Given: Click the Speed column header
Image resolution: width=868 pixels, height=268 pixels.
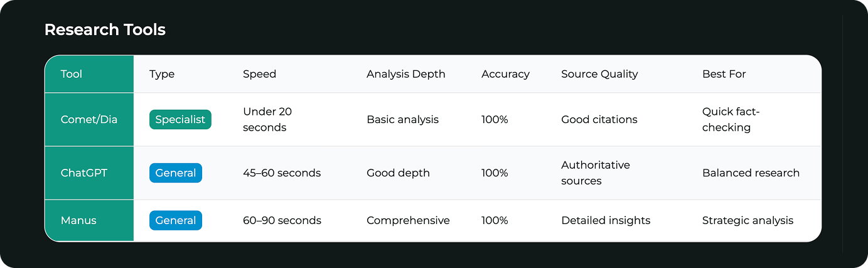Looking at the screenshot, I should coord(259,74).
